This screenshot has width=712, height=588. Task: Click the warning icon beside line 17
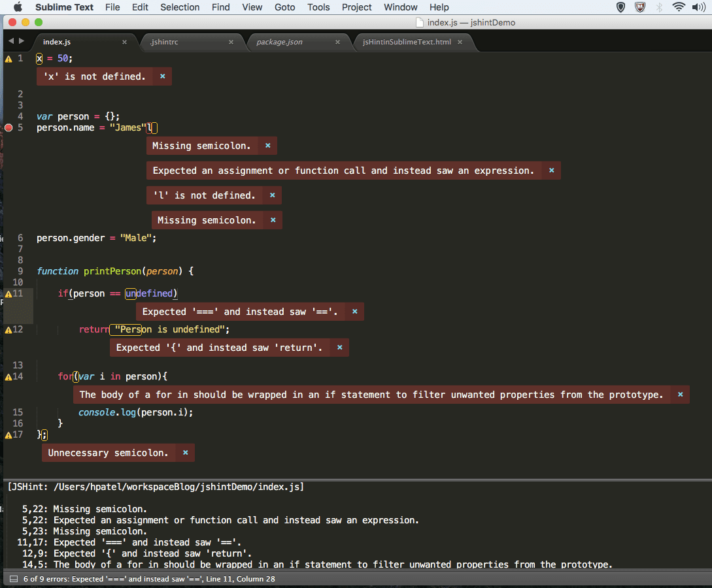click(x=7, y=434)
